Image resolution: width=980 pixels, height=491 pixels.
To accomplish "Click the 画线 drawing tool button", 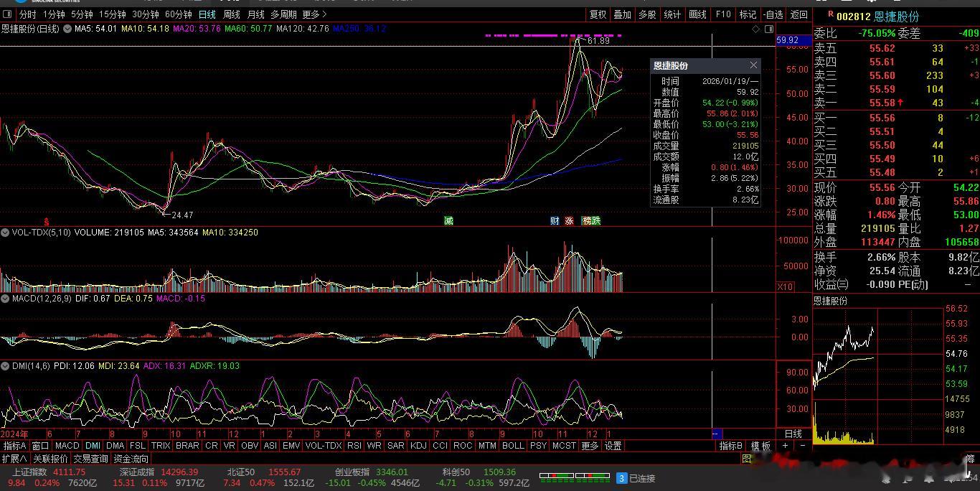I will pos(697,14).
